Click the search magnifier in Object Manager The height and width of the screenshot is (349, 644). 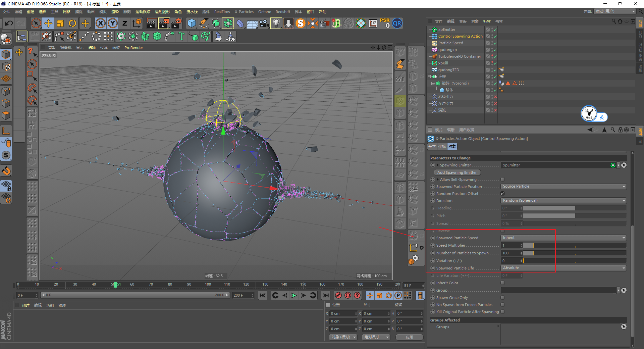[x=614, y=21]
